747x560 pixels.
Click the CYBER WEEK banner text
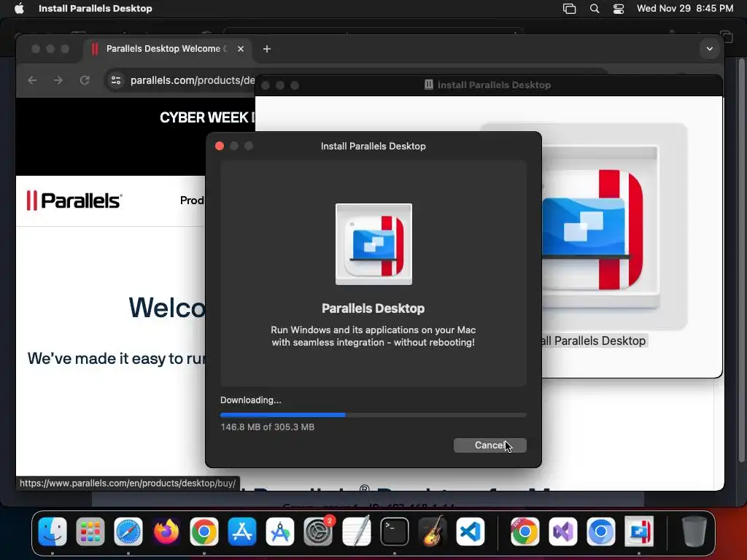207,117
